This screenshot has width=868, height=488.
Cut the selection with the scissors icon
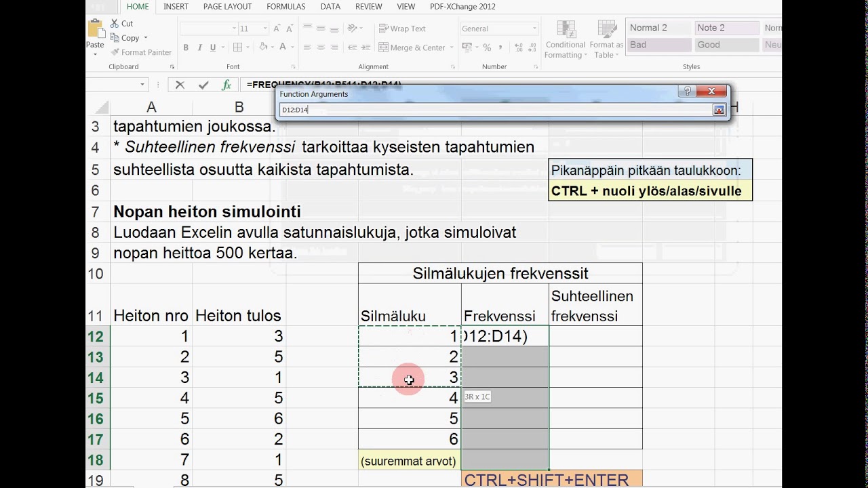(x=115, y=23)
